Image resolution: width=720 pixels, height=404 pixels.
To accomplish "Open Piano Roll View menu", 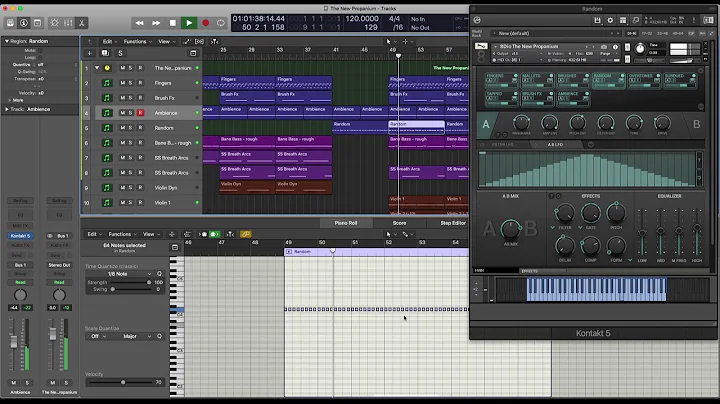I will pos(150,234).
